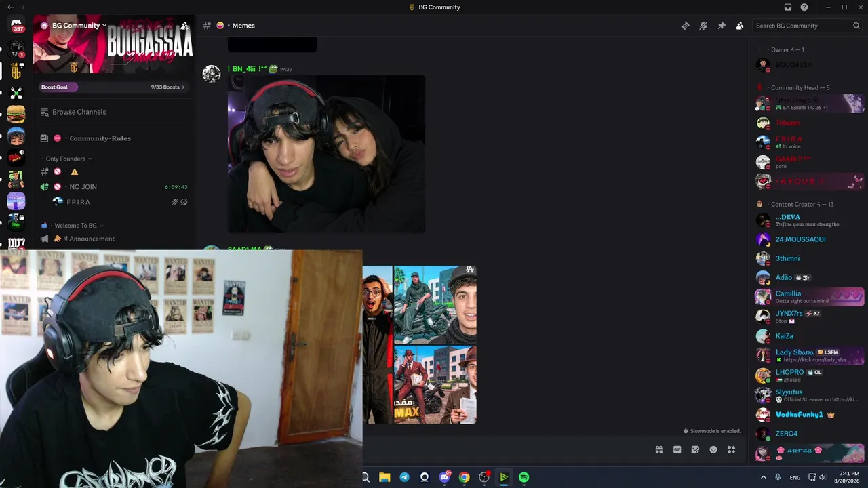Open the GTA thumbnail with suited man
Viewport: 868px width, 488px height.
[435, 385]
